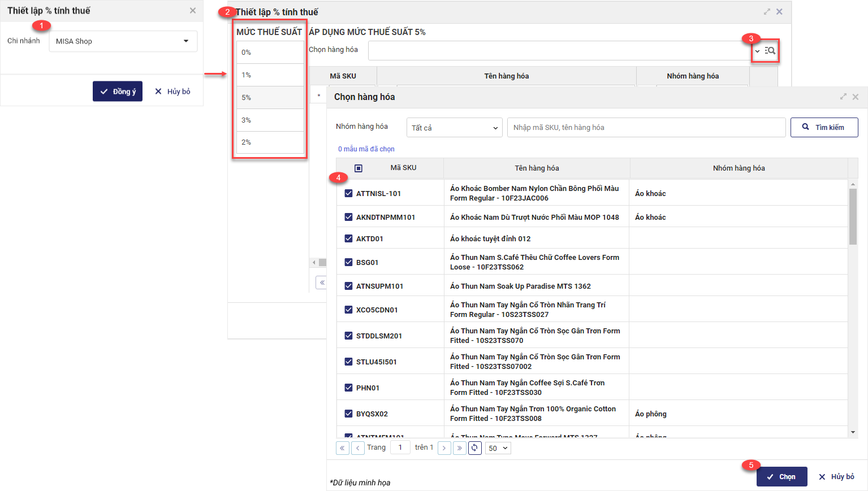Click the refresh icon in pagination bar

click(x=474, y=448)
